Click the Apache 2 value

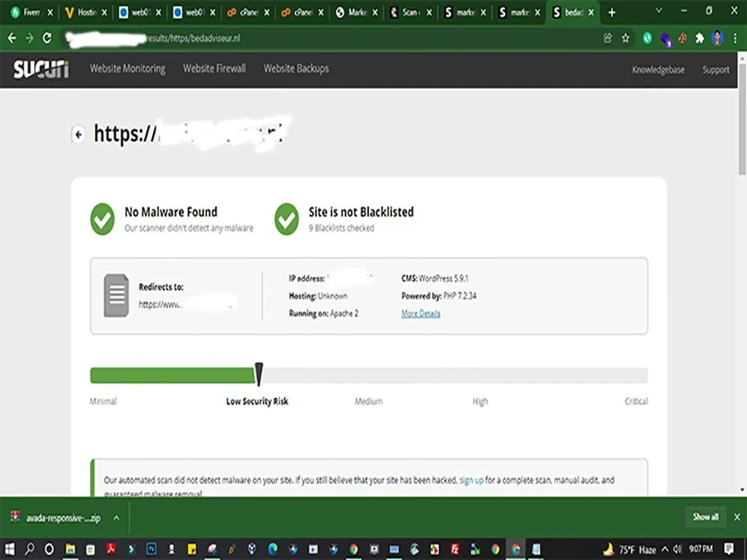tap(344, 314)
